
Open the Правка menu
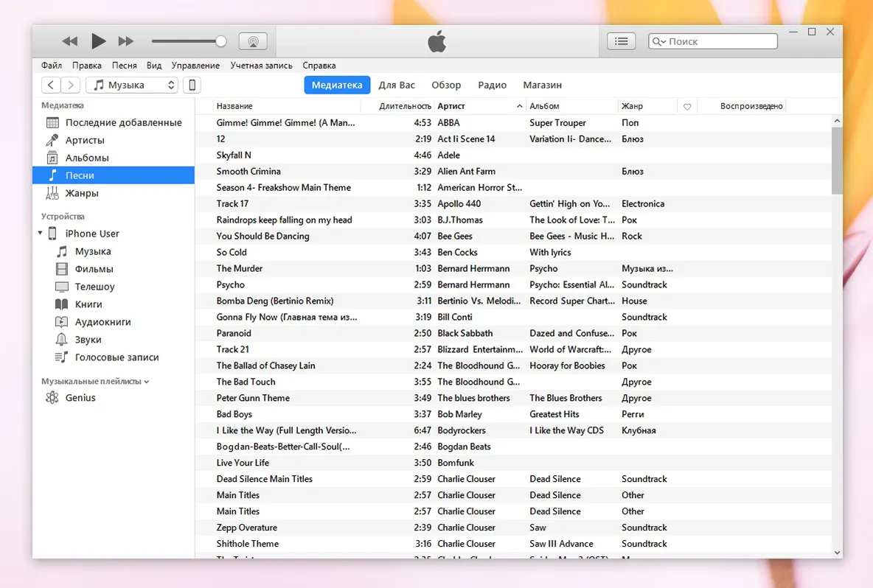[x=87, y=65]
